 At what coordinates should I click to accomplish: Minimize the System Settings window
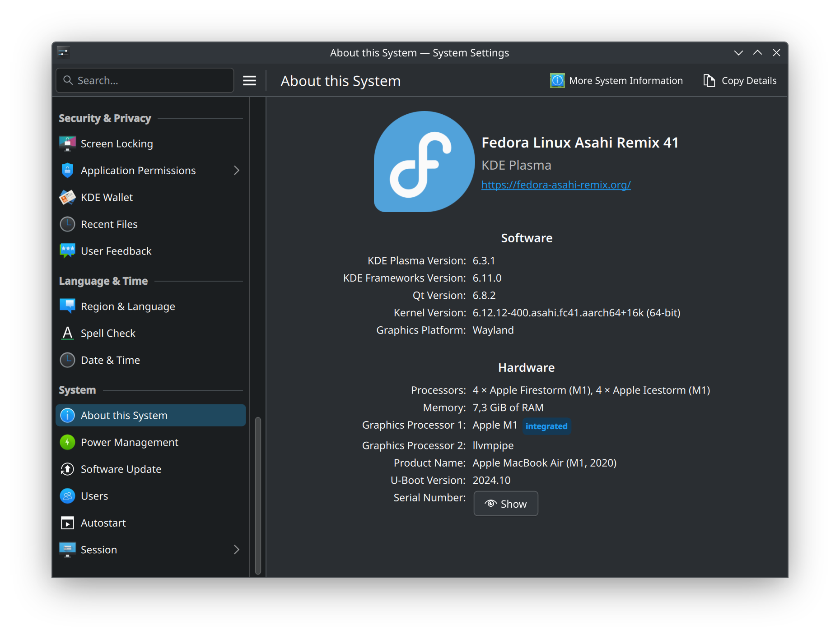click(x=738, y=53)
